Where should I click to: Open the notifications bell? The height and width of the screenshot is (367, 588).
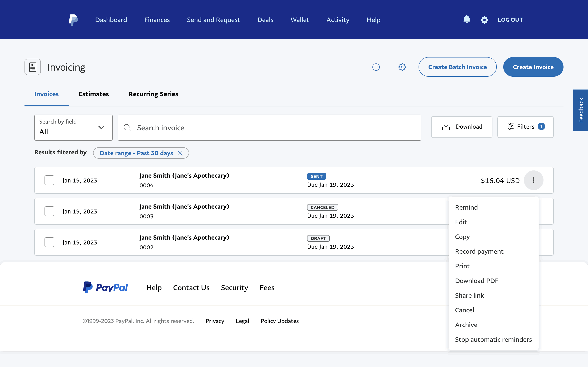click(x=467, y=19)
